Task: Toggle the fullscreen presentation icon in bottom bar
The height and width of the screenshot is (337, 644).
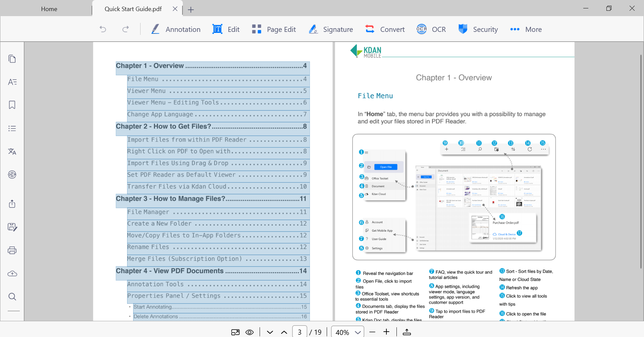Action: pos(235,332)
